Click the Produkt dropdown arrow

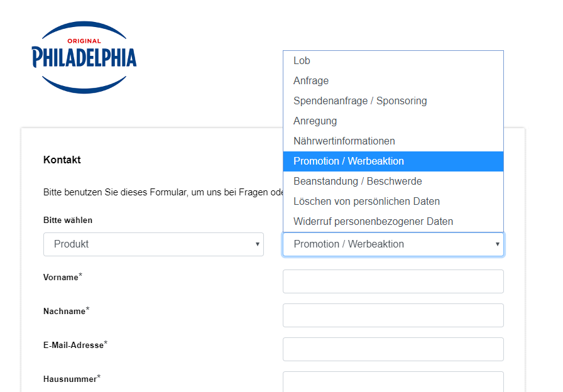[257, 244]
